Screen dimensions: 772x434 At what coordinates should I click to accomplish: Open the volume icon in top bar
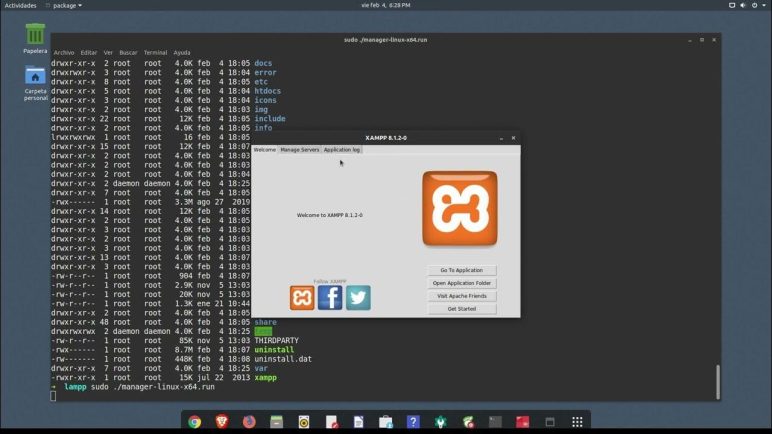(x=743, y=5)
